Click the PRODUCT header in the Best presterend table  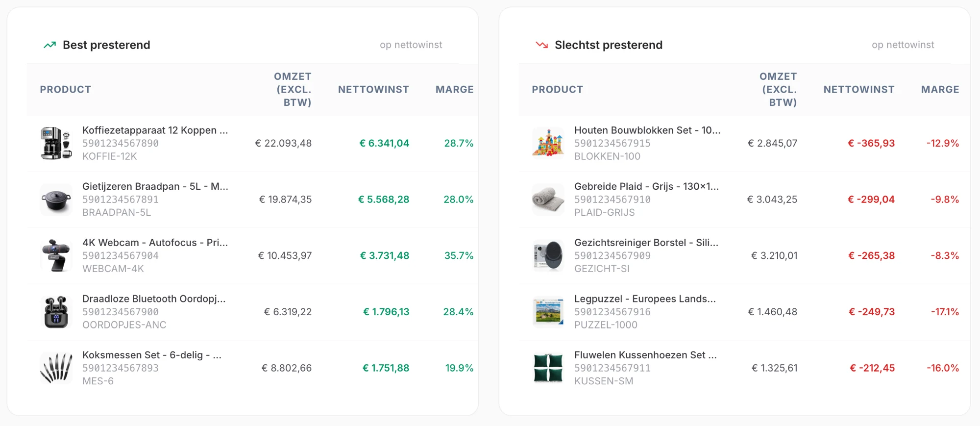click(66, 89)
